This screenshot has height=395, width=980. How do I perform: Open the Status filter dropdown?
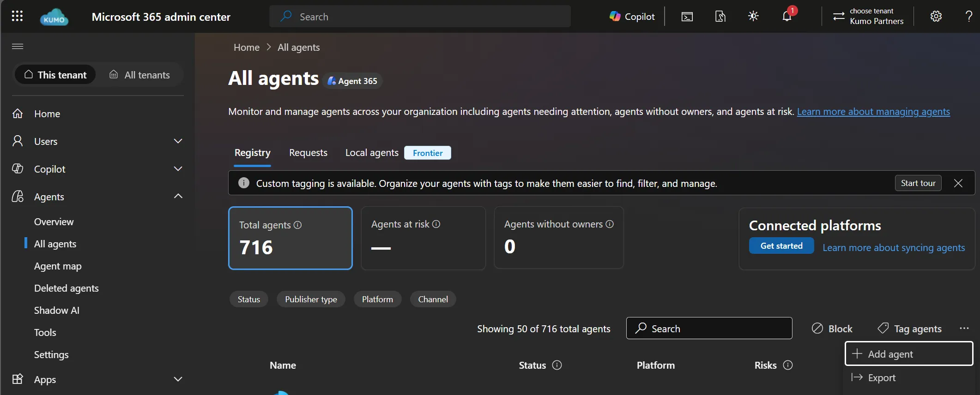click(249, 299)
